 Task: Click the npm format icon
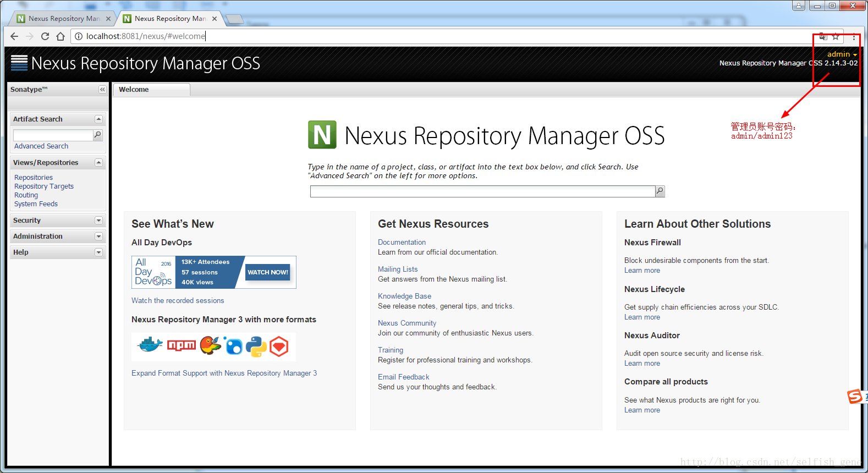pos(182,345)
